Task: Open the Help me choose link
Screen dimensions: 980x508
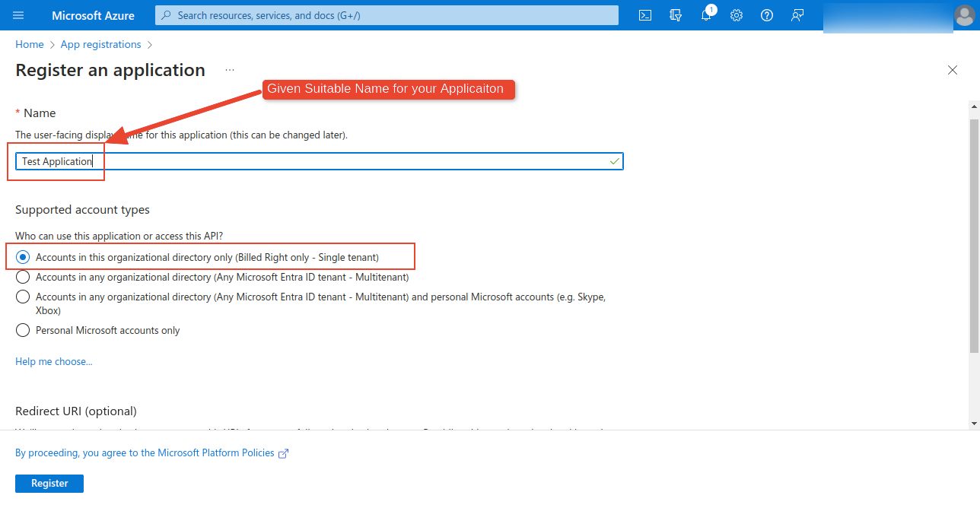Action: 54,361
